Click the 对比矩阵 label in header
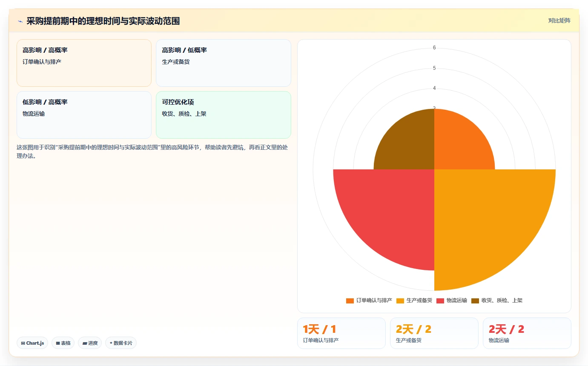The height and width of the screenshot is (366, 588). point(559,20)
